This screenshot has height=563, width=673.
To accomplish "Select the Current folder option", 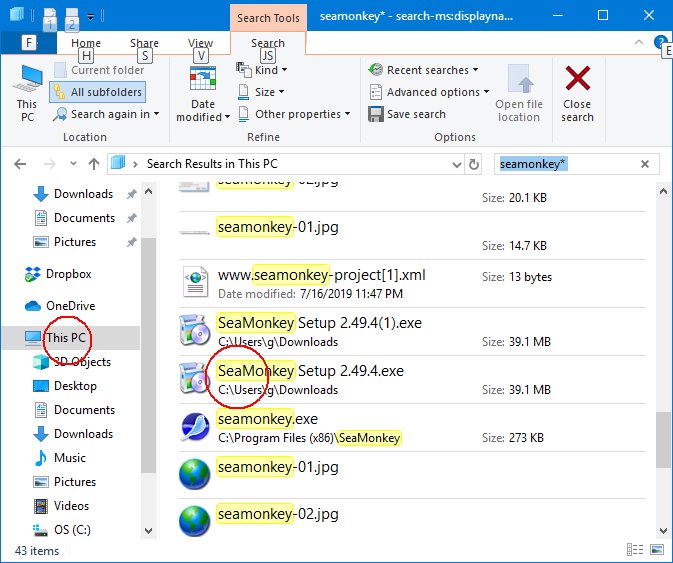I will pyautogui.click(x=100, y=70).
